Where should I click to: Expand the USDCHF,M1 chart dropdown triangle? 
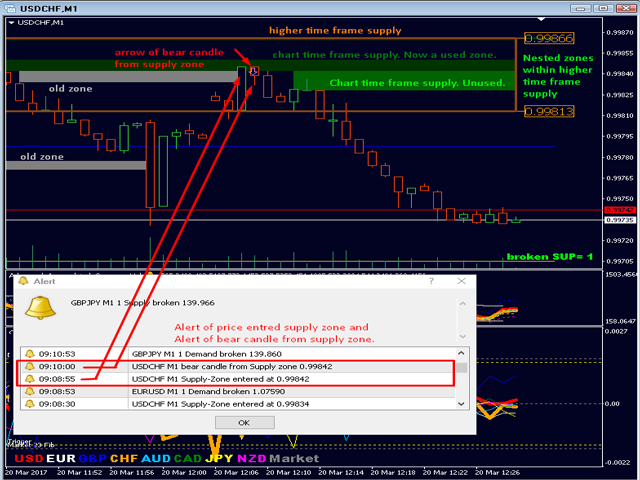click(x=11, y=23)
